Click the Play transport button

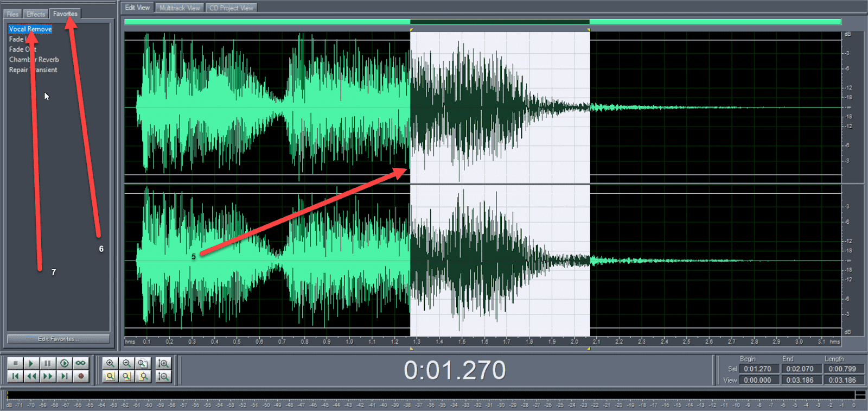(x=31, y=363)
